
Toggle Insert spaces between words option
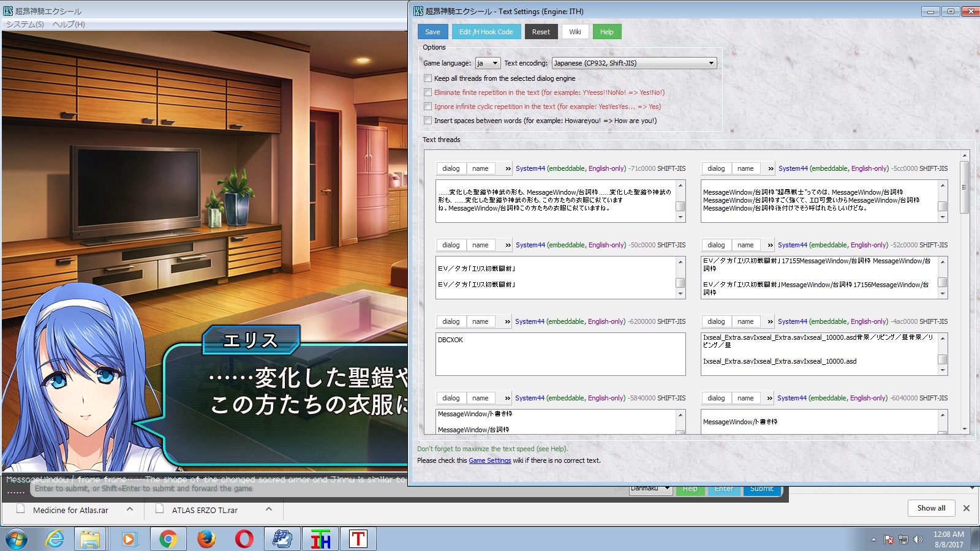click(428, 121)
